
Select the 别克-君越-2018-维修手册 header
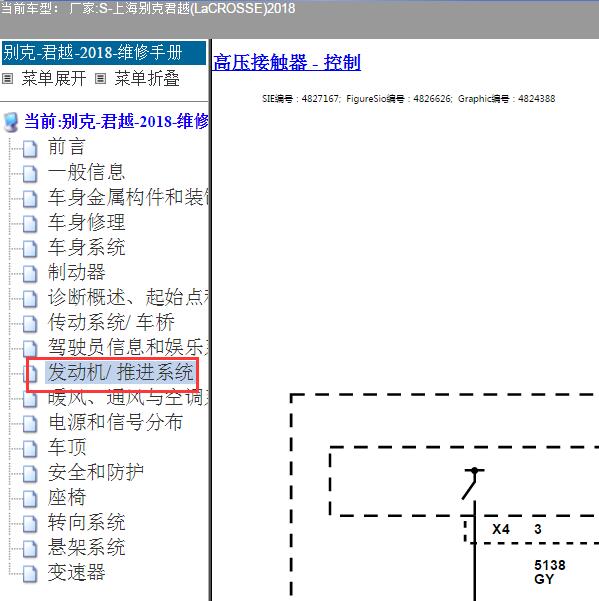coord(104,53)
